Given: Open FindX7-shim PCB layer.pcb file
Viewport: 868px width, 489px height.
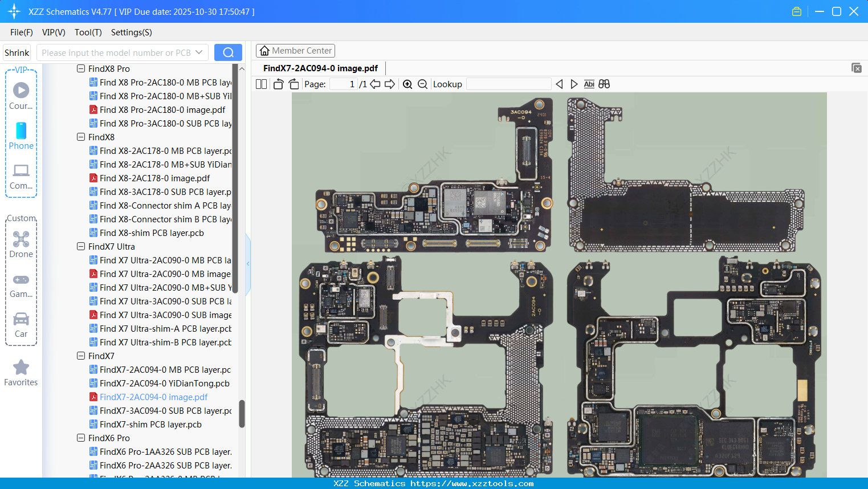Looking at the screenshot, I should (x=145, y=424).
